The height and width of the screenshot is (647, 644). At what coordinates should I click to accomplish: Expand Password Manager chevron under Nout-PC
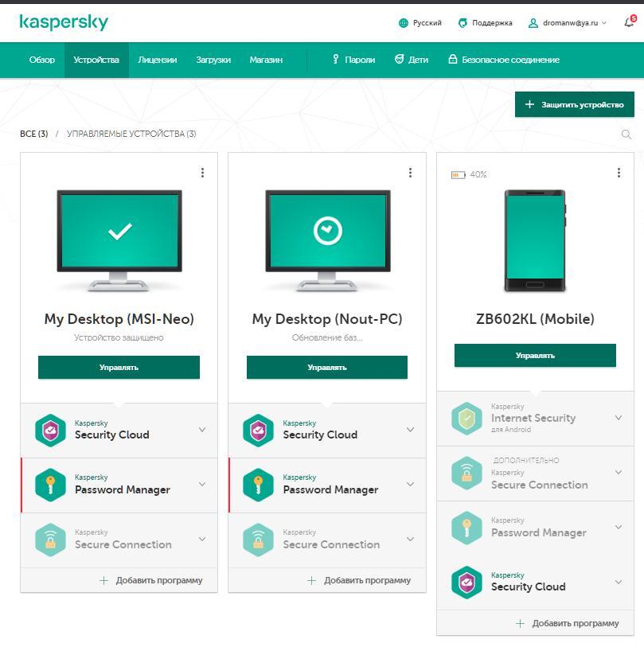(410, 484)
